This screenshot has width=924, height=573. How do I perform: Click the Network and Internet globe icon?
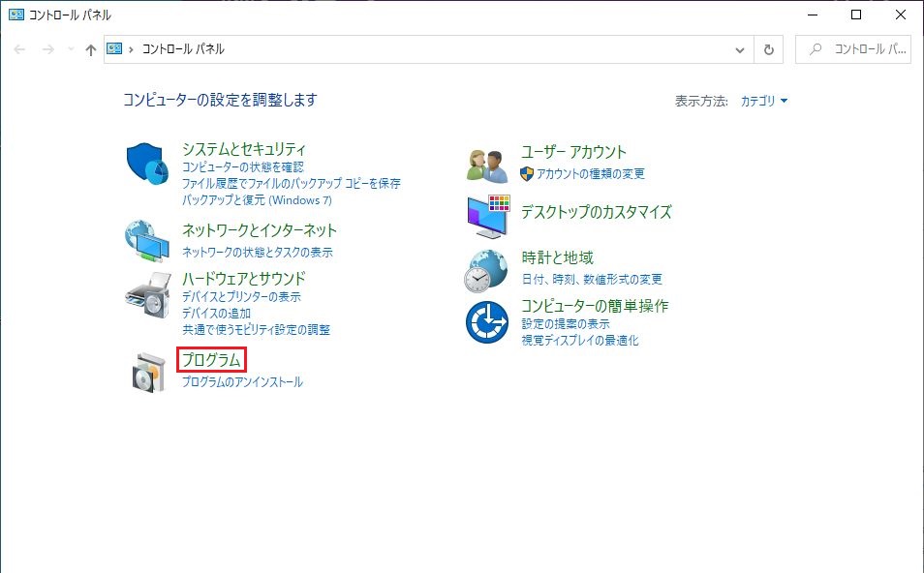tap(147, 241)
